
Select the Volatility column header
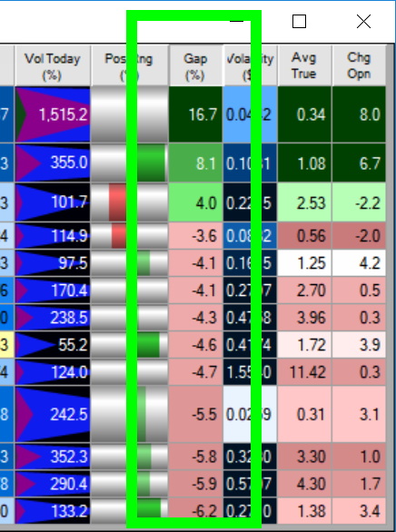[250, 66]
